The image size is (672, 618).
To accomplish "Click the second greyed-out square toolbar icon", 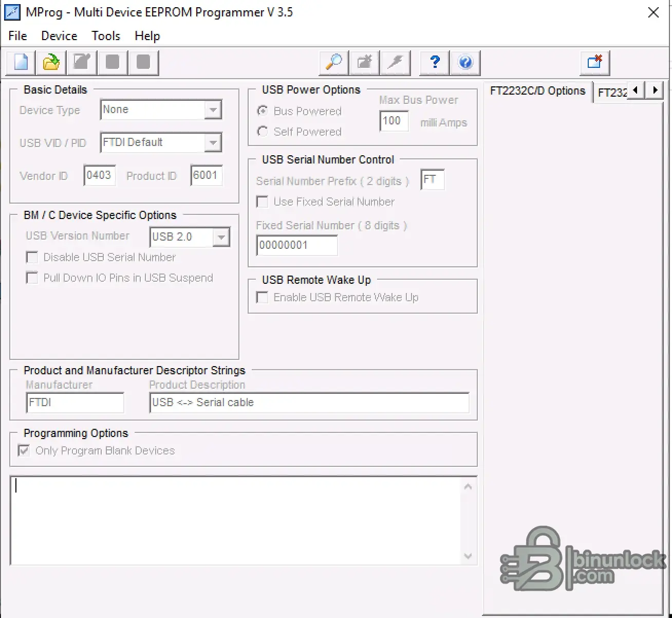I will (143, 63).
